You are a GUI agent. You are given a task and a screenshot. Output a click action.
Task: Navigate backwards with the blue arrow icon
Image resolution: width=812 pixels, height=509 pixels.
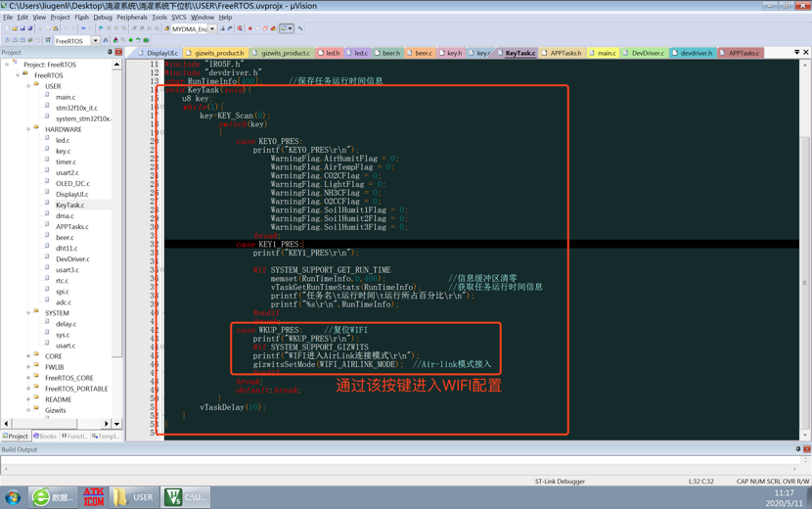click(83, 28)
